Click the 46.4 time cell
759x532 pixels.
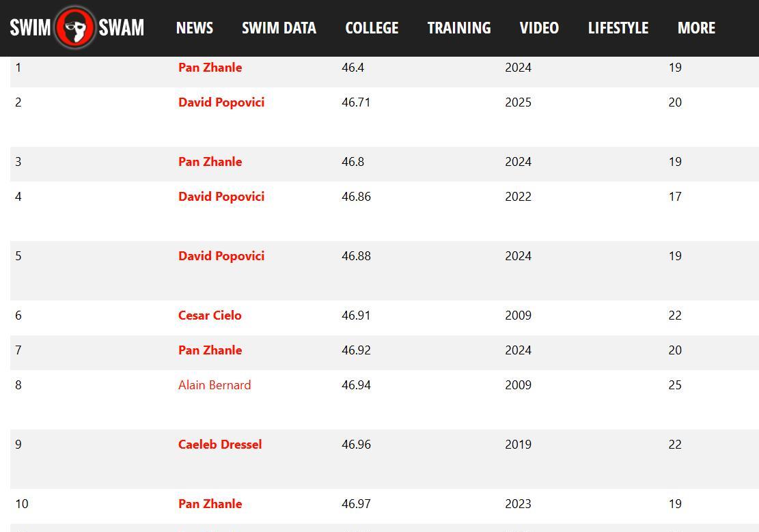[x=353, y=68]
